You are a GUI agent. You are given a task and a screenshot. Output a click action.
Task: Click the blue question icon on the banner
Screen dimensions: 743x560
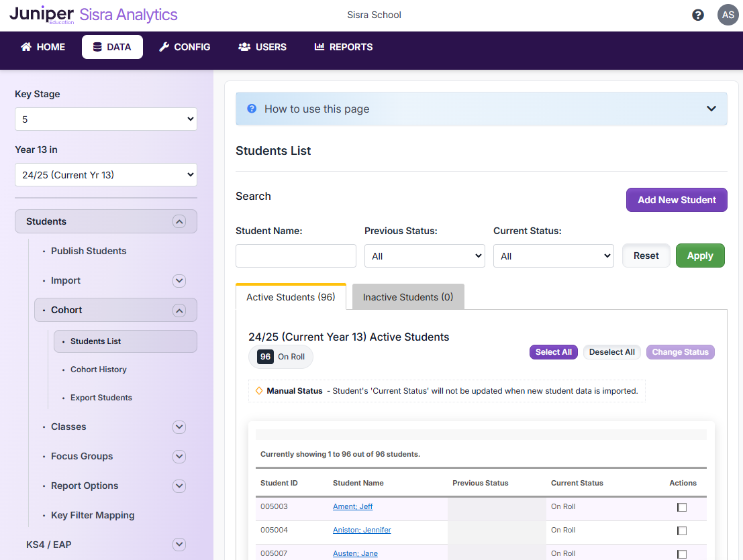coord(251,108)
